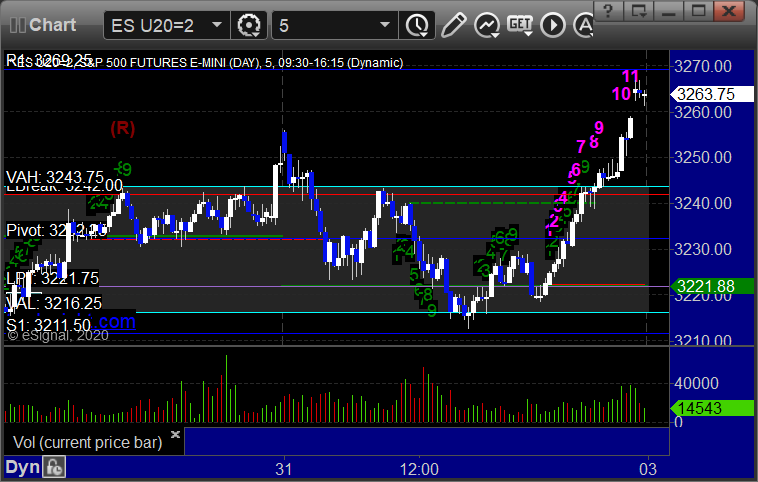Click the 31 date axis label
This screenshot has height=482, width=758.
[284, 469]
